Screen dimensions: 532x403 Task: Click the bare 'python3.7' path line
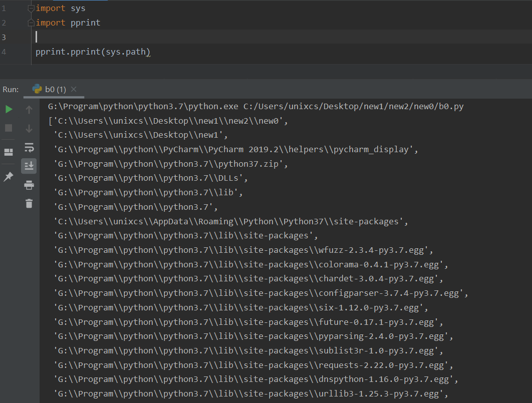click(136, 207)
